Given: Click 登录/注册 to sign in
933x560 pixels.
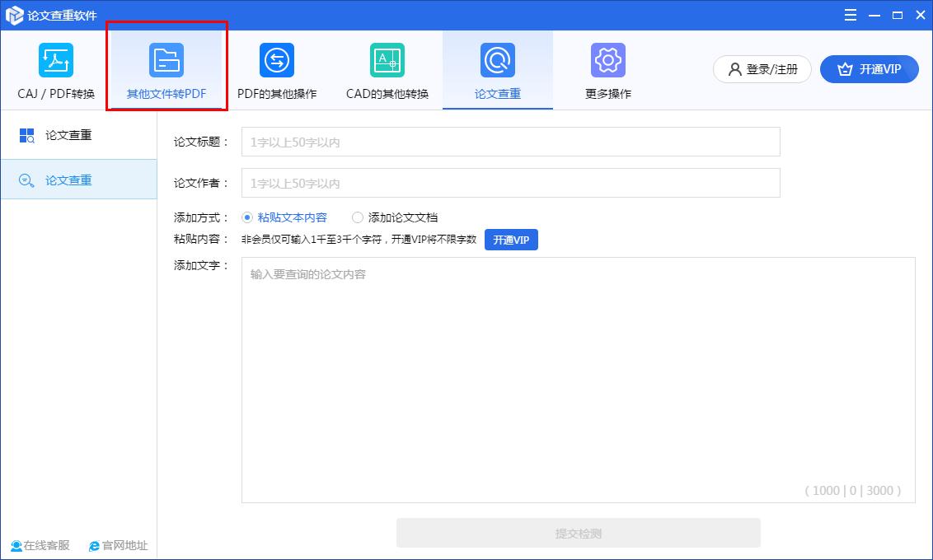Looking at the screenshot, I should point(761,69).
